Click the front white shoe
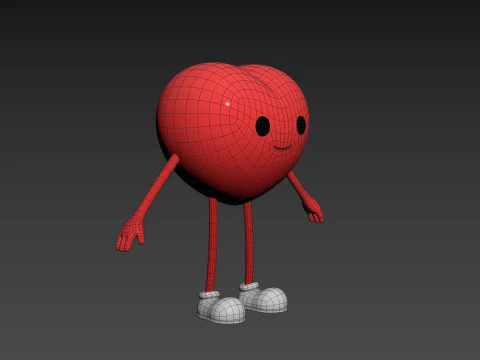 tap(221, 307)
